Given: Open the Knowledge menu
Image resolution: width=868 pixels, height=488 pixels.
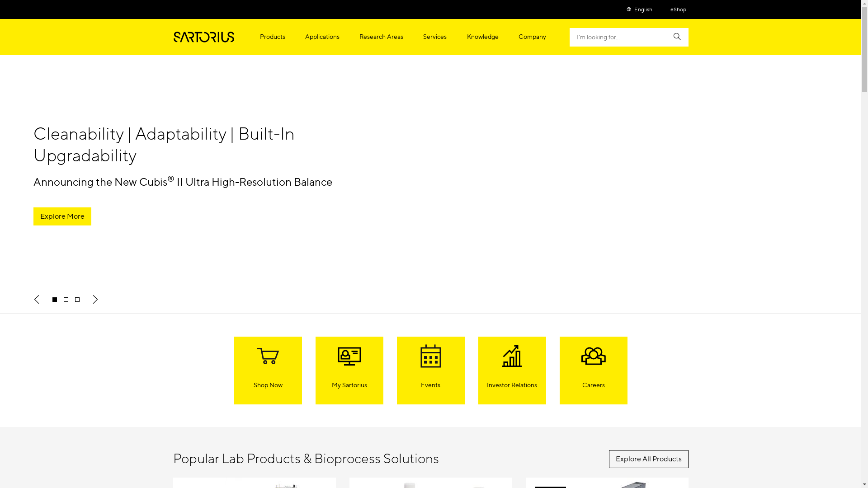Looking at the screenshot, I should (482, 37).
